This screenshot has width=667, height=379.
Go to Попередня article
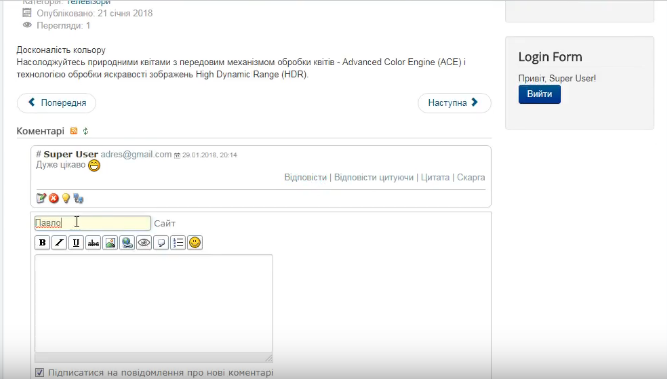[57, 103]
